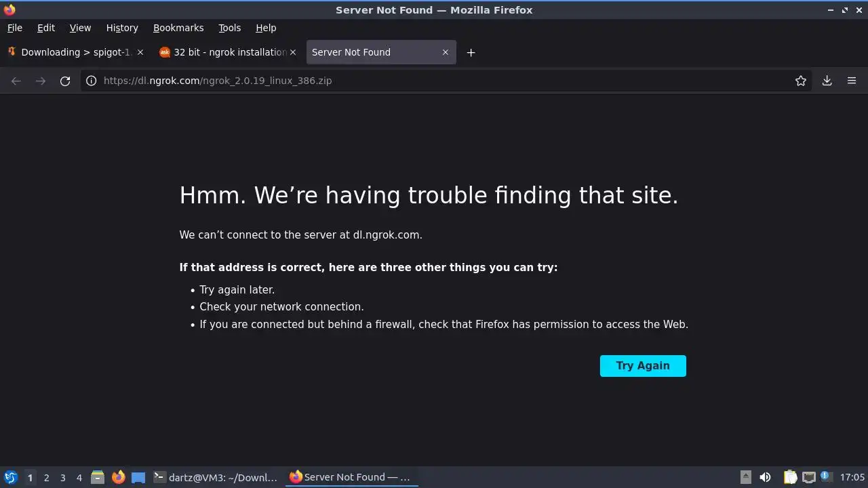Go forward one page

tap(41, 81)
